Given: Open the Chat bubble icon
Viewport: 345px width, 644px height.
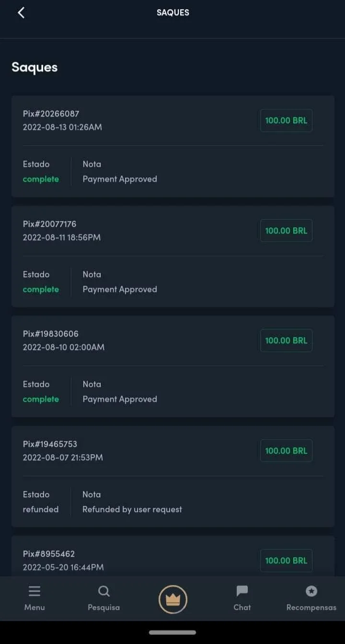Looking at the screenshot, I should pyautogui.click(x=242, y=591).
